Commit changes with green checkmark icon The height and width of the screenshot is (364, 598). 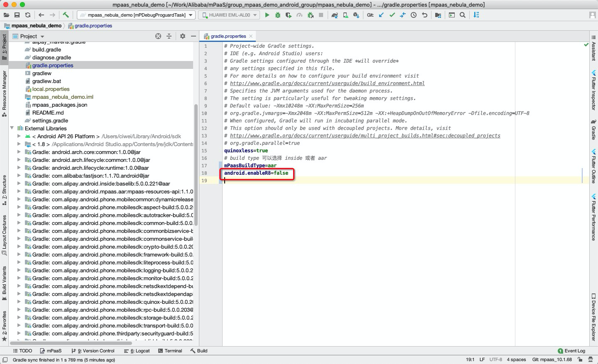click(x=392, y=15)
